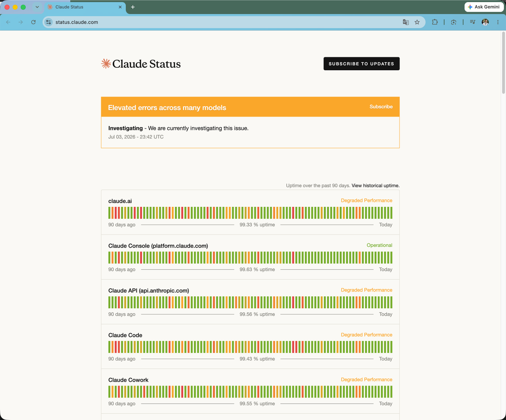Click Subscribe in the orange incident banner

click(x=381, y=107)
